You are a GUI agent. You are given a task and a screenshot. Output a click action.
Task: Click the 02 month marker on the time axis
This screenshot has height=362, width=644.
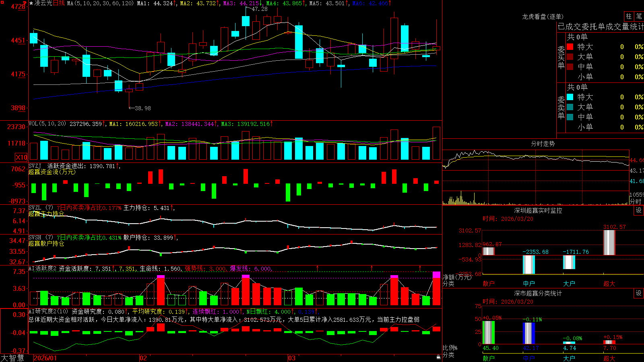[x=143, y=358]
